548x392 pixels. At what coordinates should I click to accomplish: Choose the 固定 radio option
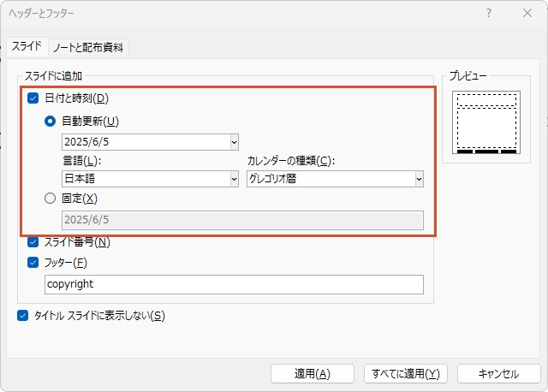coord(50,199)
